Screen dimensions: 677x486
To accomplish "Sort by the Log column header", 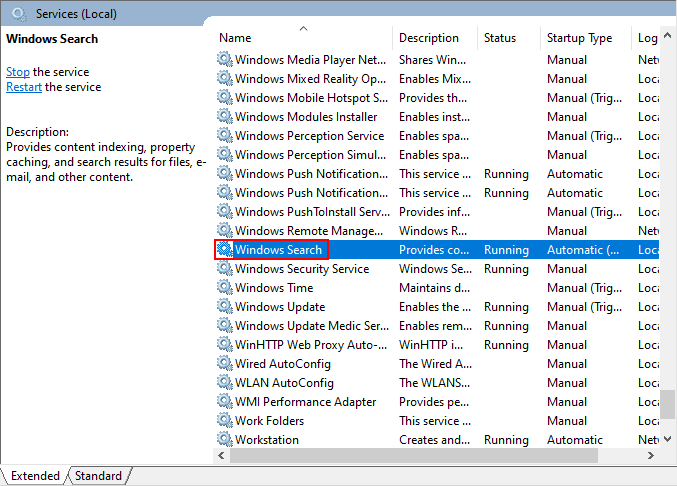I will (646, 38).
